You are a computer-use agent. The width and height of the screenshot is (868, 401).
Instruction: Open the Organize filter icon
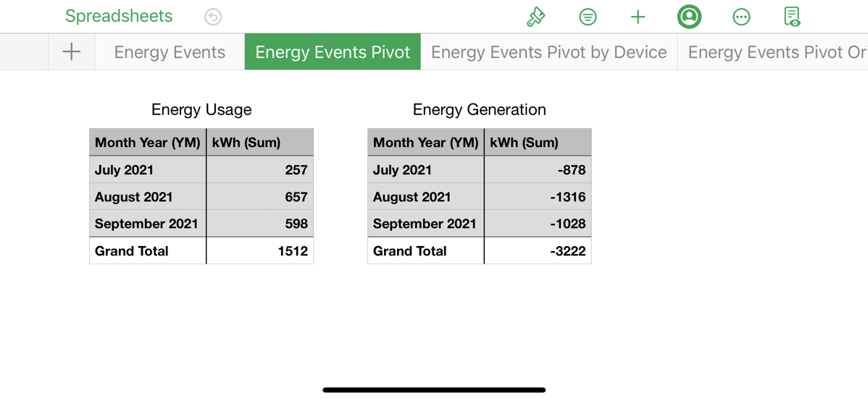pyautogui.click(x=588, y=17)
